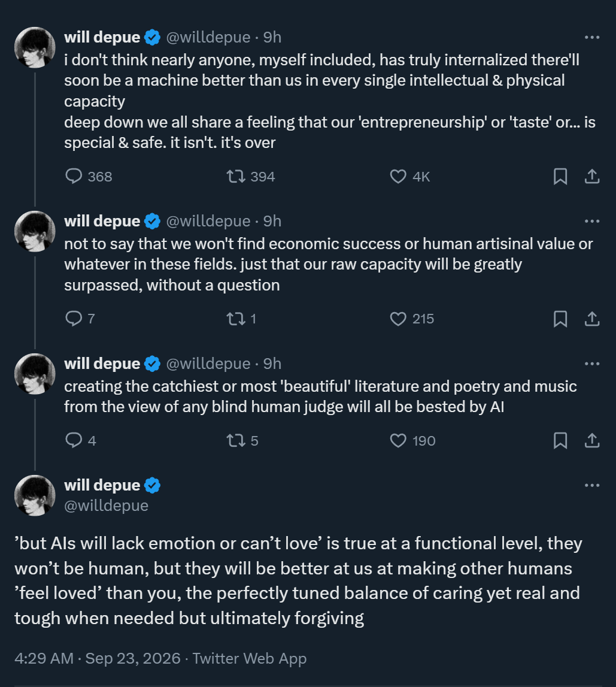Bookmark the tweet about artisinal value
The image size is (616, 687).
click(560, 319)
